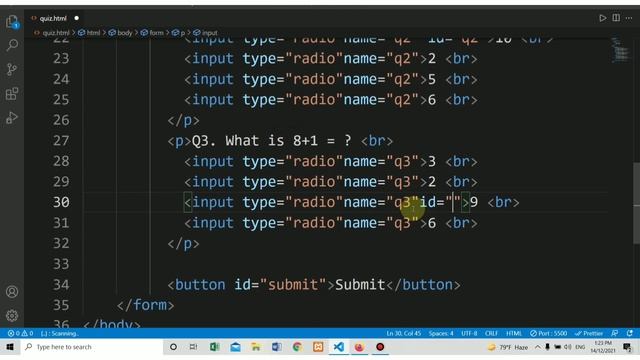Open the Source Control view

point(12,69)
